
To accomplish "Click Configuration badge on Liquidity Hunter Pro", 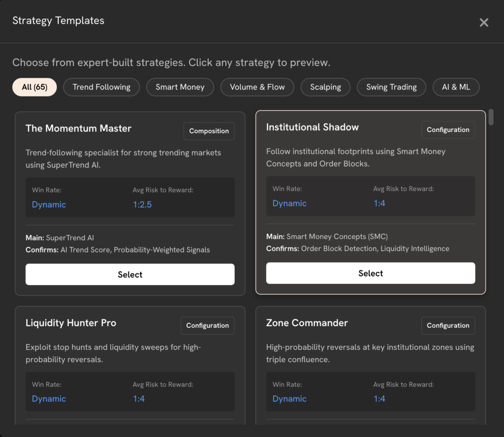I will point(207,325).
